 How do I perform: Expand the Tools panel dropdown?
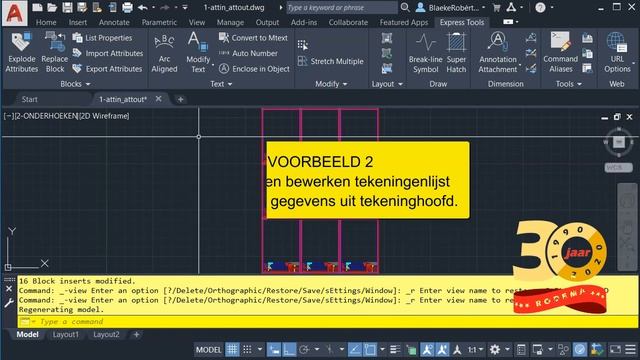(568, 84)
